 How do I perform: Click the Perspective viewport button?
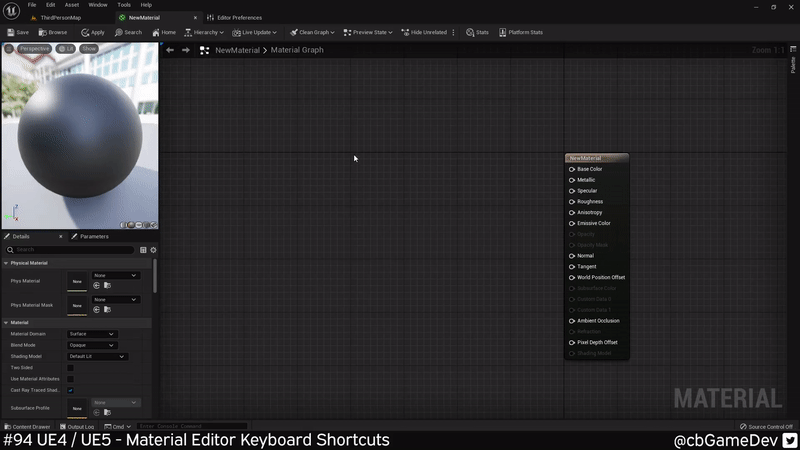point(31,48)
